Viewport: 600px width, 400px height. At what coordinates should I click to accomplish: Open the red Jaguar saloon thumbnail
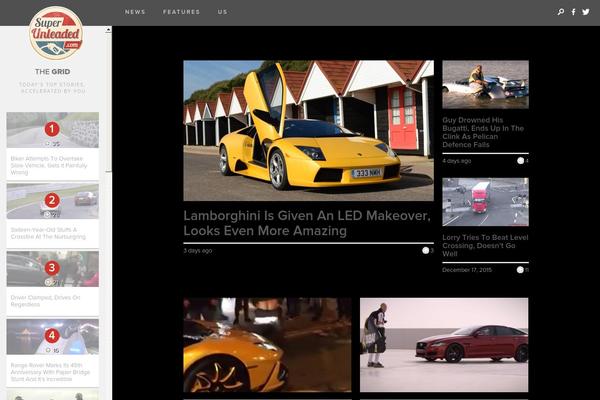point(444,345)
